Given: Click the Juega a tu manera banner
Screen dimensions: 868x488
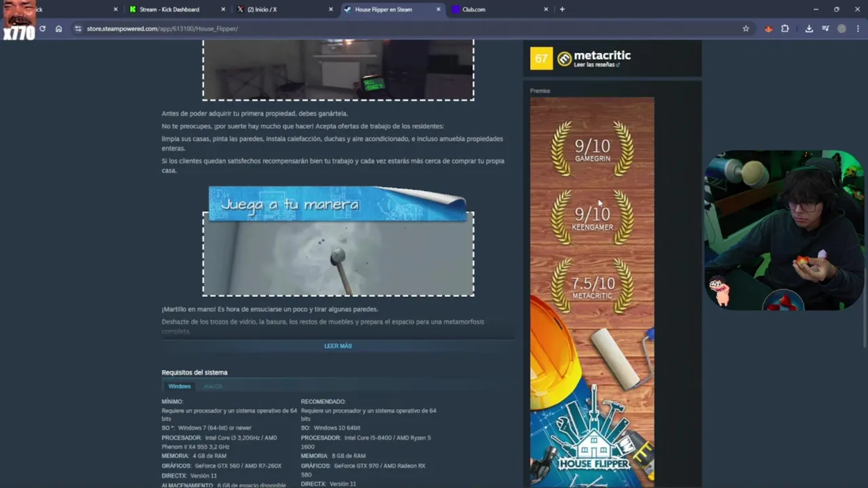Looking at the screenshot, I should coord(337,203).
